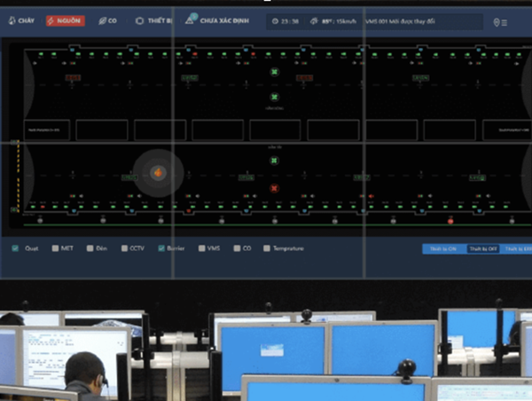
Task: Click the orange glowing alert marker on map
Action: pyautogui.click(x=158, y=171)
